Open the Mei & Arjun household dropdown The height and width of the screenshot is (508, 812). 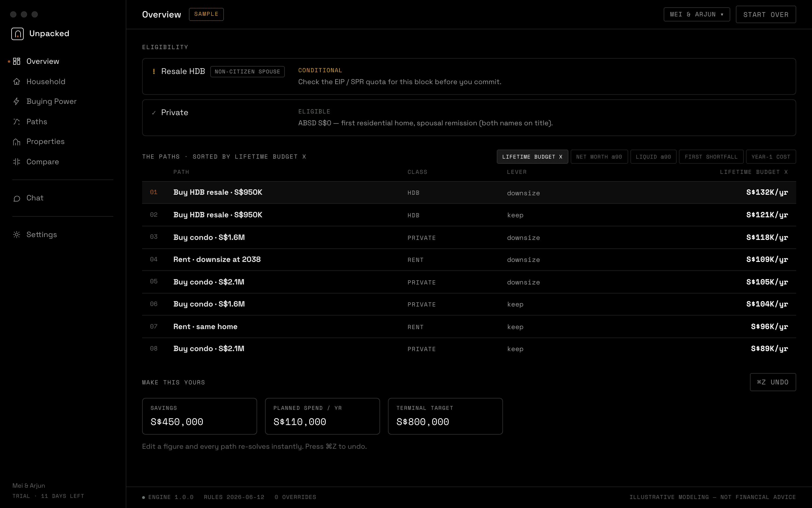coord(697,14)
